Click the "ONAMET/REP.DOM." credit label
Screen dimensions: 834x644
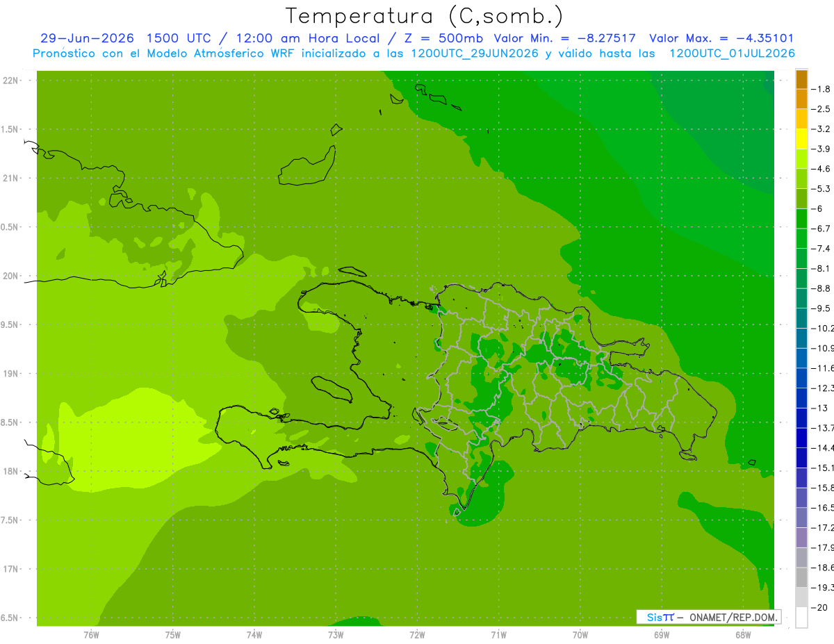(733, 617)
